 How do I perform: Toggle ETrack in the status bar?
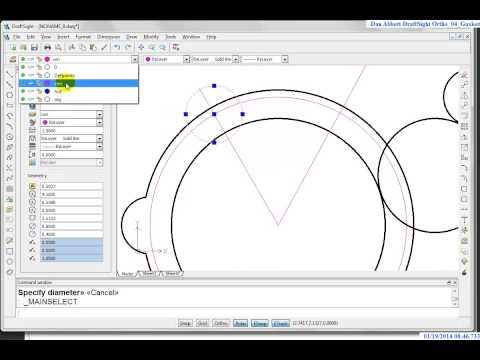280,323
